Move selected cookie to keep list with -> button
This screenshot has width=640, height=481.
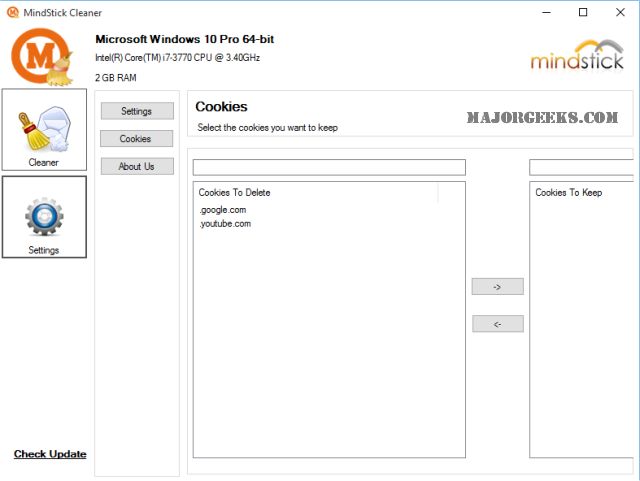pyautogui.click(x=498, y=287)
